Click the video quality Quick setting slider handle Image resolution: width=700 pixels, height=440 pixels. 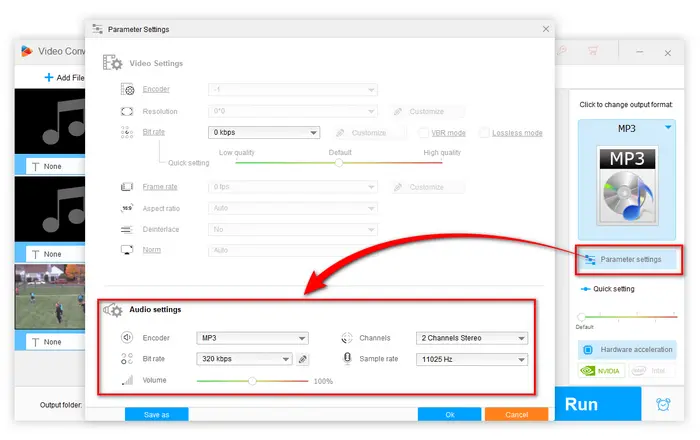[x=339, y=163]
